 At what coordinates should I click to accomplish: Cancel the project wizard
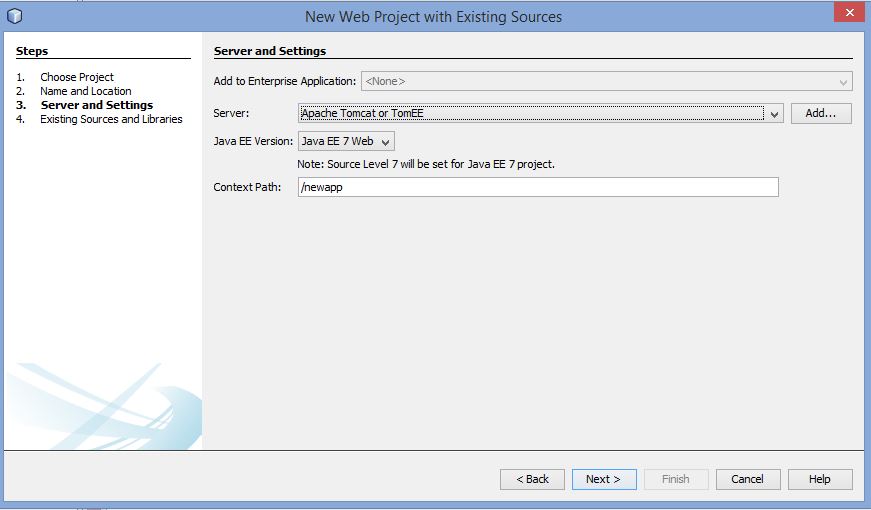click(x=748, y=479)
